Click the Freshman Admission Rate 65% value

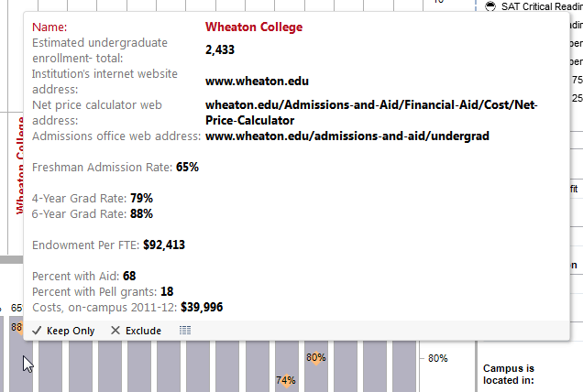click(x=187, y=168)
